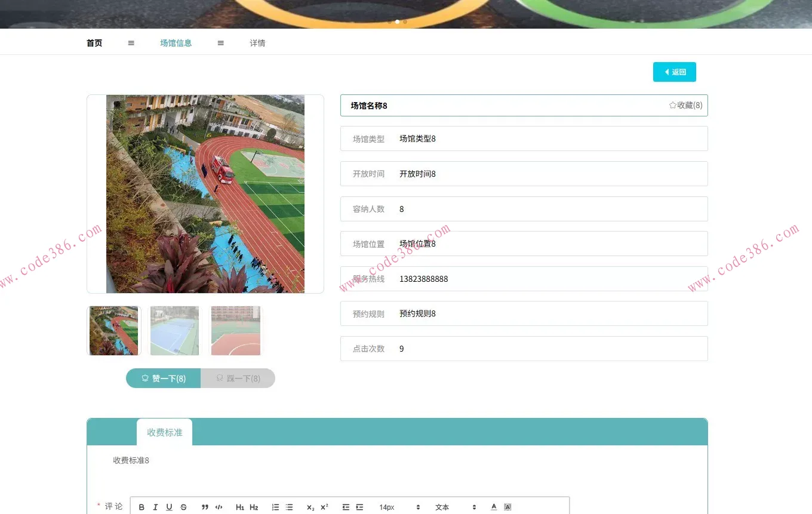Select the blue tennis court thumbnail
Screen dimensions: 812x514
point(174,331)
